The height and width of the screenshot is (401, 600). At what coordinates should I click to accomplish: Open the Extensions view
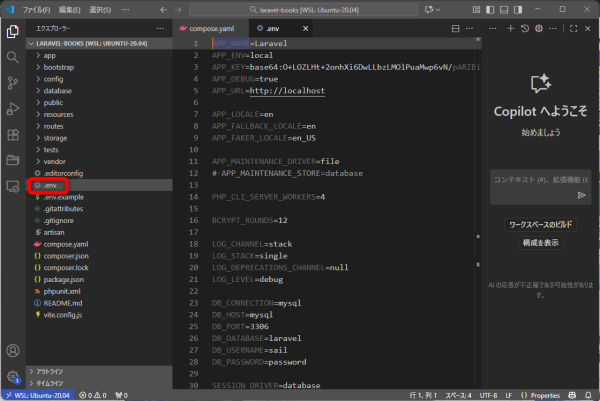[13, 135]
